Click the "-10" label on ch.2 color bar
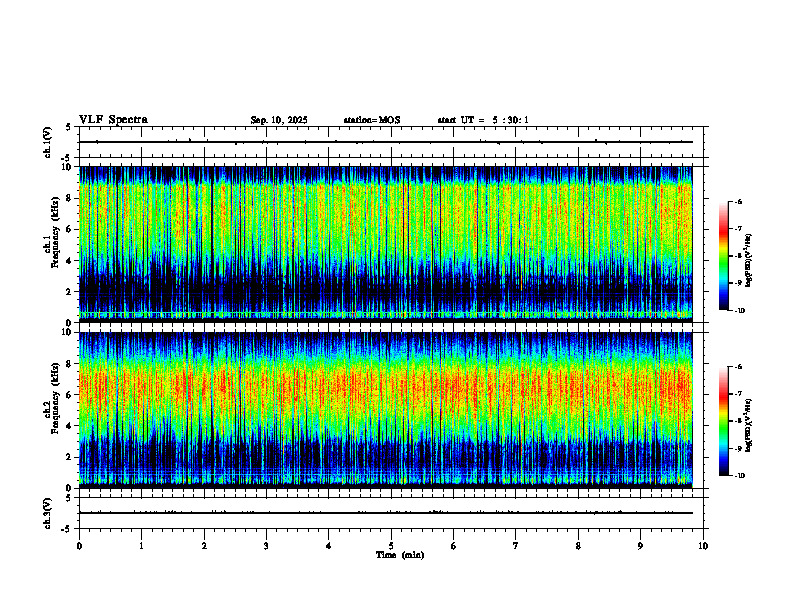Image resolution: width=792 pixels, height=612 pixels. coord(739,476)
